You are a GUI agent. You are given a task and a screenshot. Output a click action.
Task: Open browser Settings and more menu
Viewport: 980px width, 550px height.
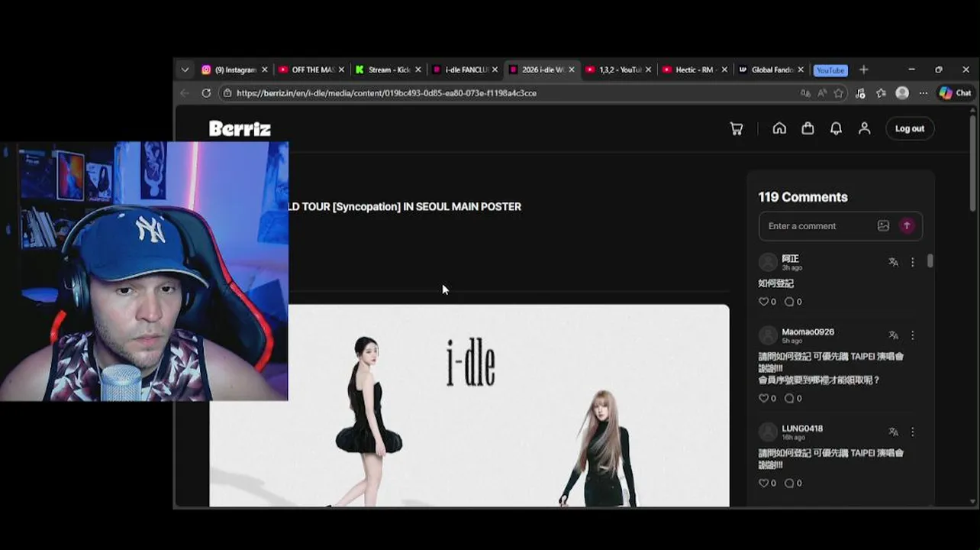tap(923, 93)
